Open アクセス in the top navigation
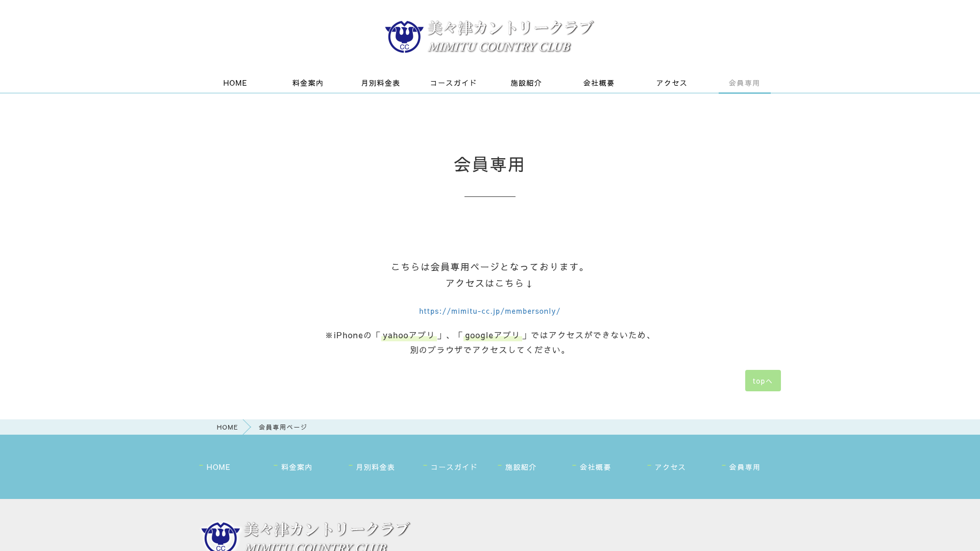This screenshot has height=551, width=980. [x=672, y=83]
